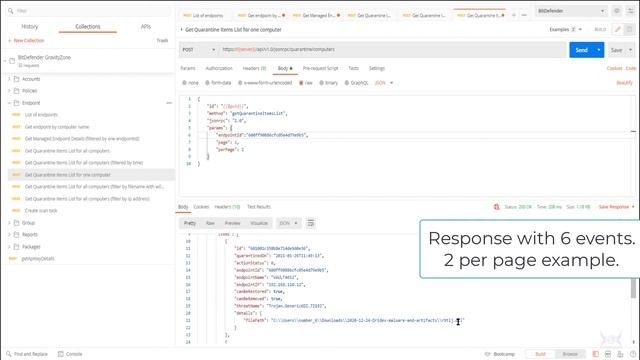
Task: Open the comments icon beside pencil
Action: pos(629,29)
